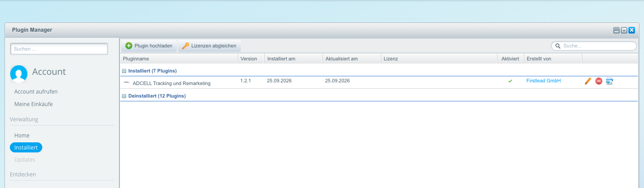Click the version cell 1.2.1
The image size is (644, 188).
click(x=246, y=81)
